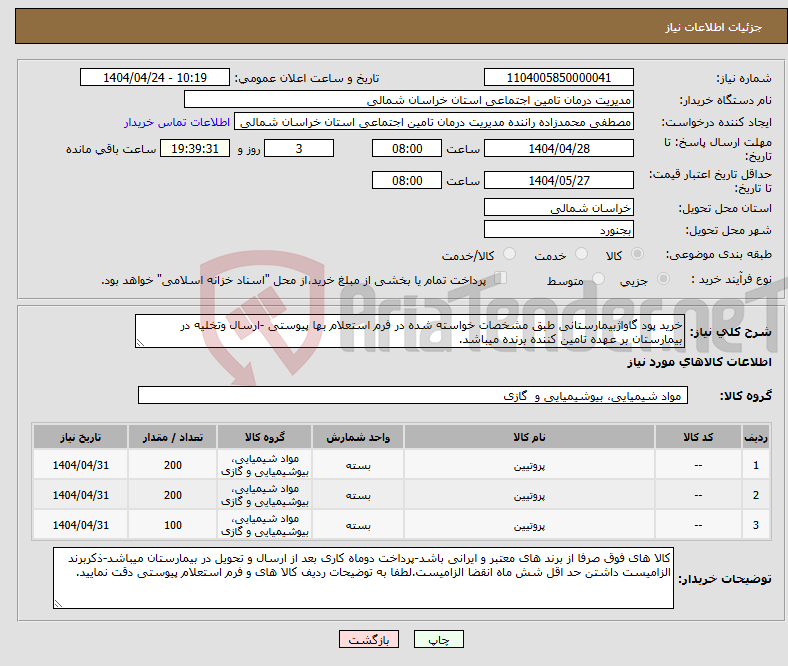Toggle the Islamic treasury payment checkbox
The height and width of the screenshot is (666, 788).
click(501, 278)
